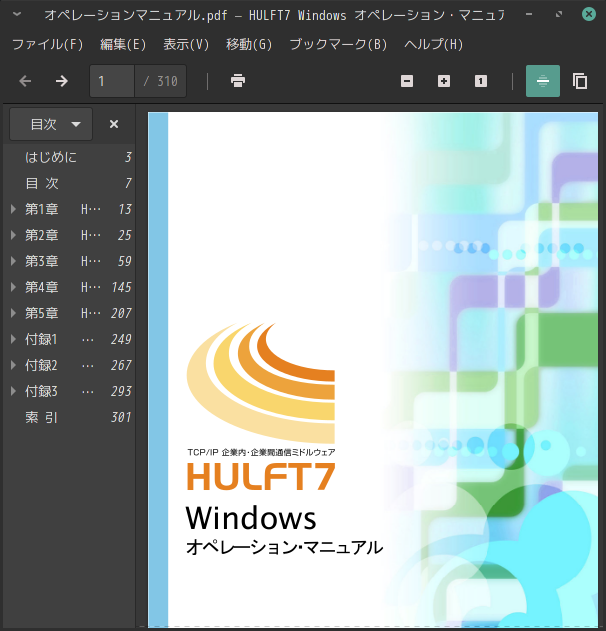Toggle dual page view icon
This screenshot has width=606, height=631.
coord(580,81)
